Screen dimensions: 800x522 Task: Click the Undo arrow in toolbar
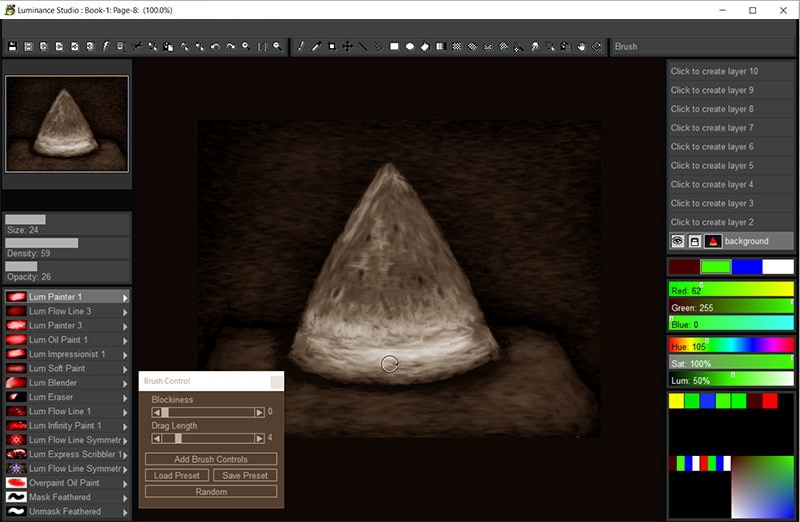pos(215,46)
